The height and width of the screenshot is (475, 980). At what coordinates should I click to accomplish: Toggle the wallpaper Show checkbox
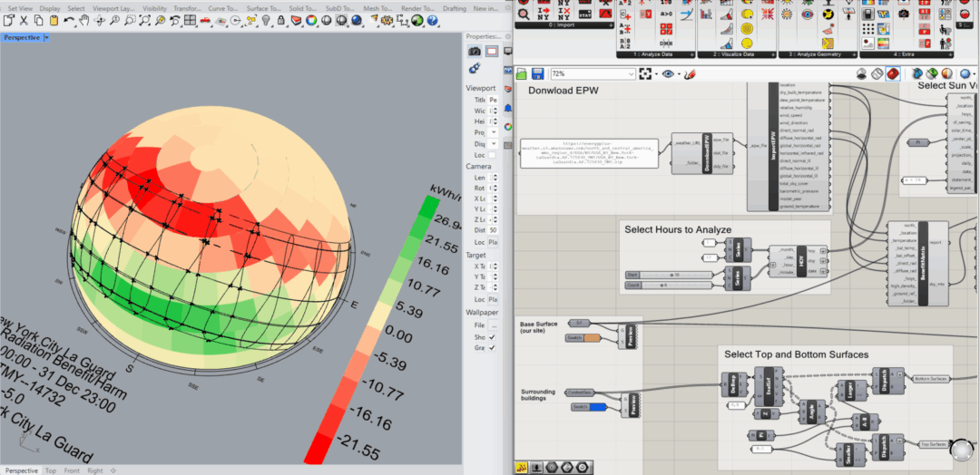(x=492, y=337)
